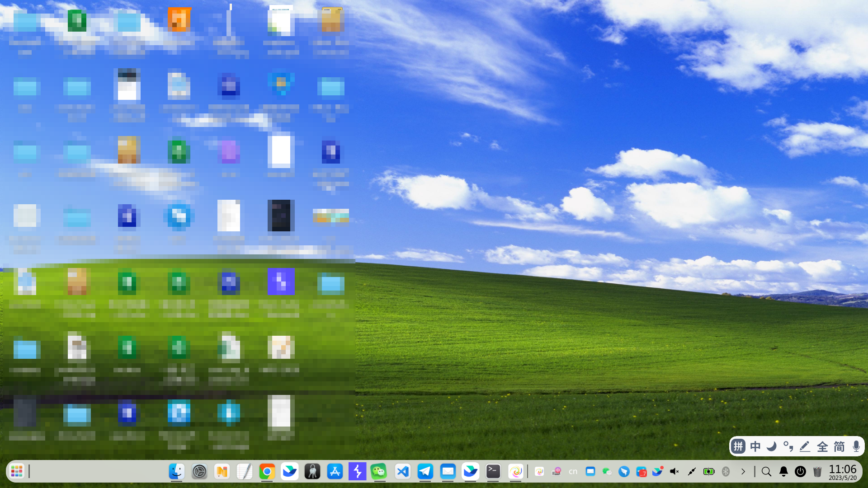
Task: Open Finder from the dock
Action: click(176, 471)
